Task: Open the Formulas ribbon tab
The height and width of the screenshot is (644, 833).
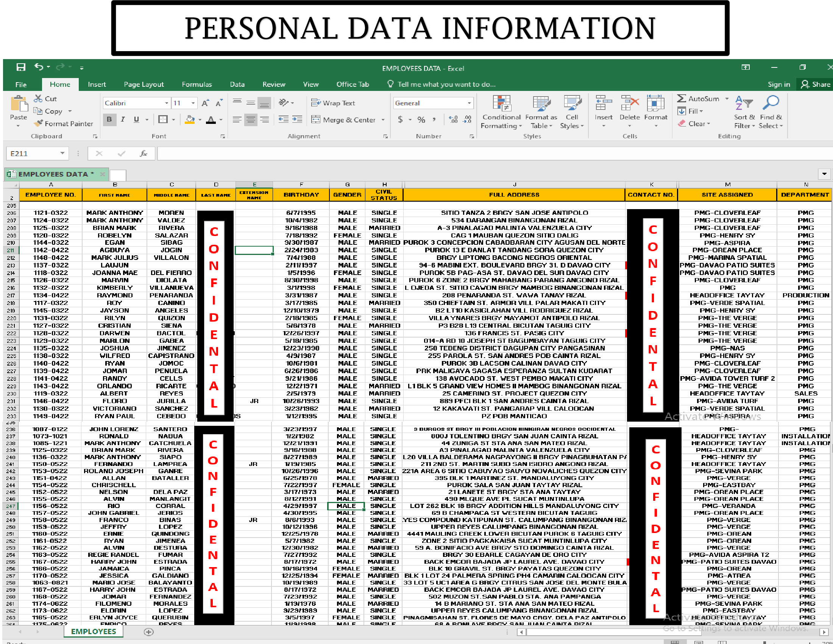Action: [197, 84]
